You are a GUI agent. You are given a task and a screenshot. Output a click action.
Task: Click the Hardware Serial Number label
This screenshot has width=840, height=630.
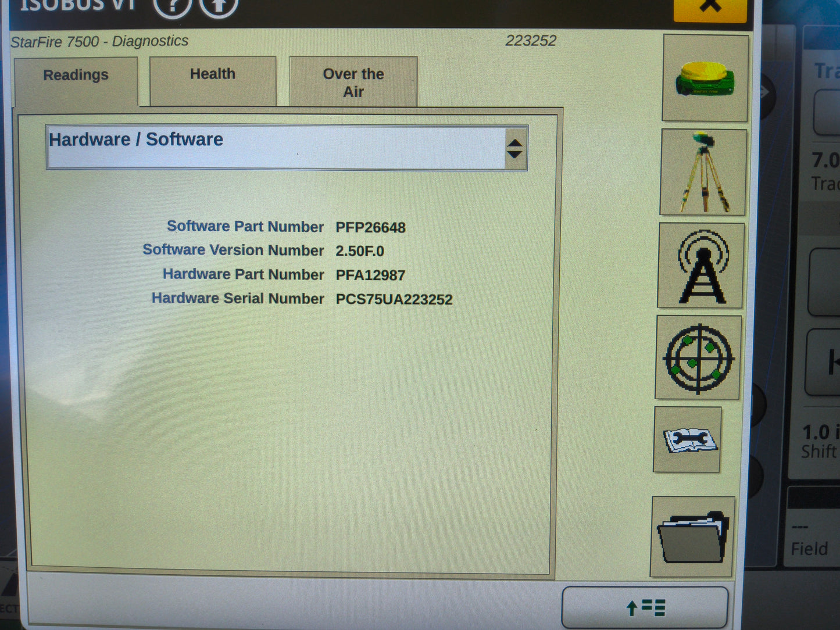238,298
